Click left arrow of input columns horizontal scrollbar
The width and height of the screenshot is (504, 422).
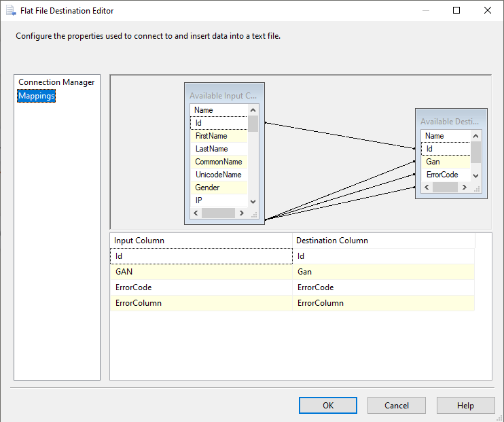pyautogui.click(x=196, y=213)
